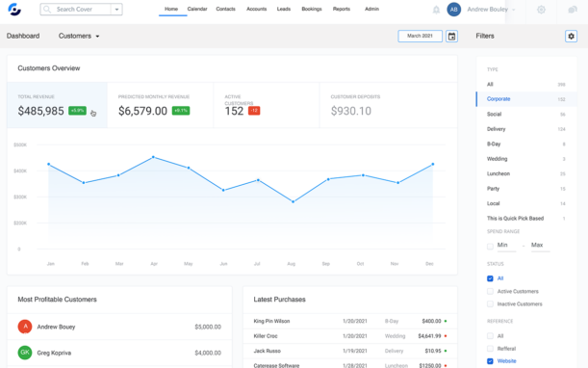Open the search box dropdown arrow
Screen dimensions: 588x368
[x=116, y=10]
